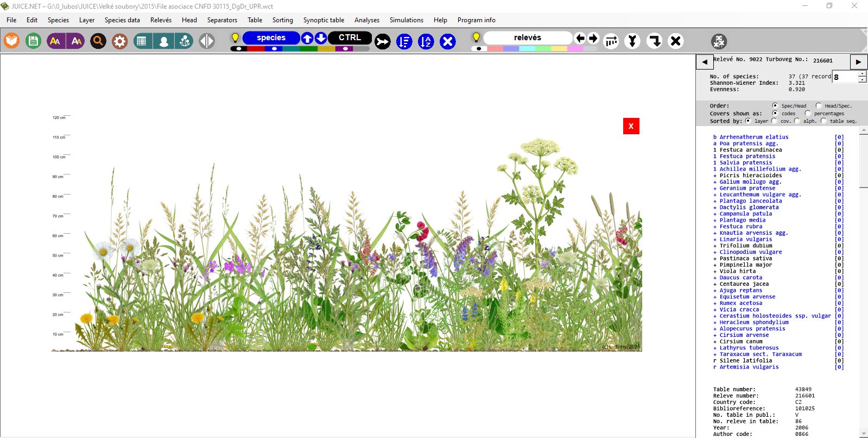Click the orange open-file book icon
Viewport: 868px width, 438px height.
(11, 41)
